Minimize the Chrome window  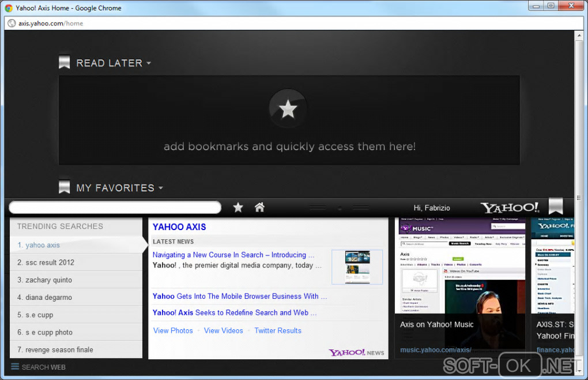point(536,6)
